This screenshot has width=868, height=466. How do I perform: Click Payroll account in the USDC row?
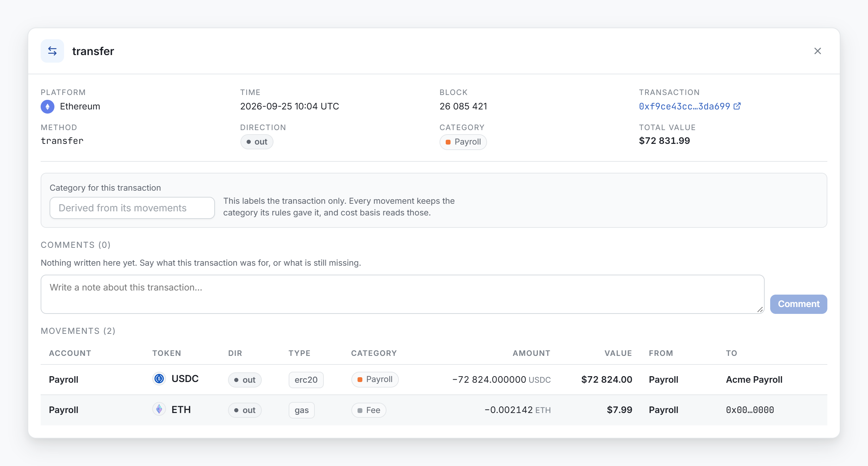pos(63,379)
